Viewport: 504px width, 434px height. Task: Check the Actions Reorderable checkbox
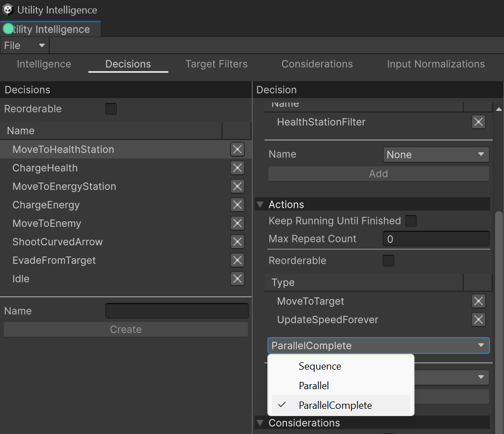pos(388,260)
